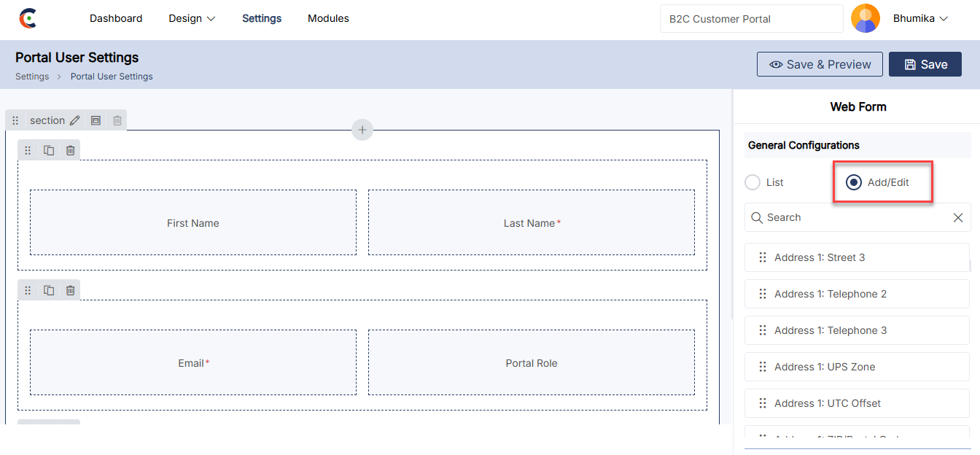Select the Add/Edit radio option
This screenshot has height=455, width=980.
[x=854, y=182]
